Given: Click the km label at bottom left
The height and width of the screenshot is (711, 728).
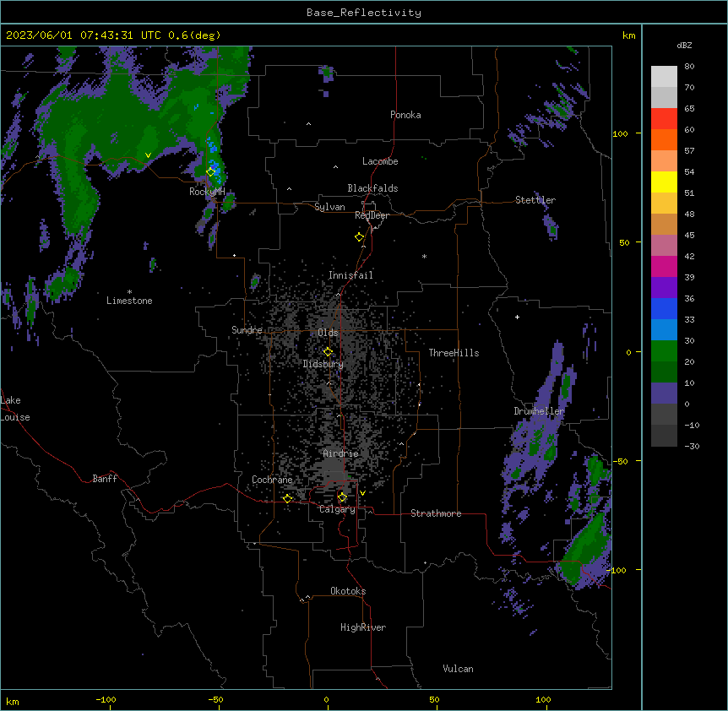Looking at the screenshot, I should [x=13, y=702].
